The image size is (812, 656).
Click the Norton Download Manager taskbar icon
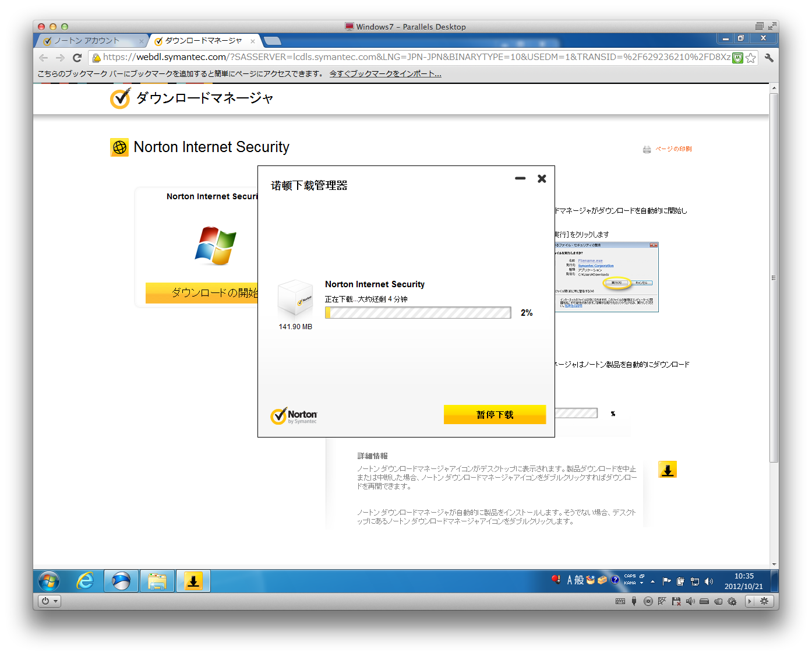tap(193, 581)
